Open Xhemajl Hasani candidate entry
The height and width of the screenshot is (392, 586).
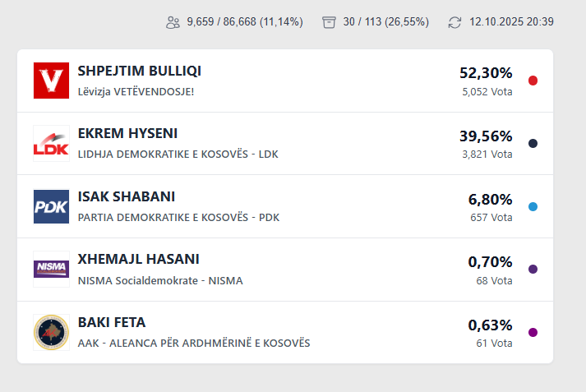click(x=138, y=260)
